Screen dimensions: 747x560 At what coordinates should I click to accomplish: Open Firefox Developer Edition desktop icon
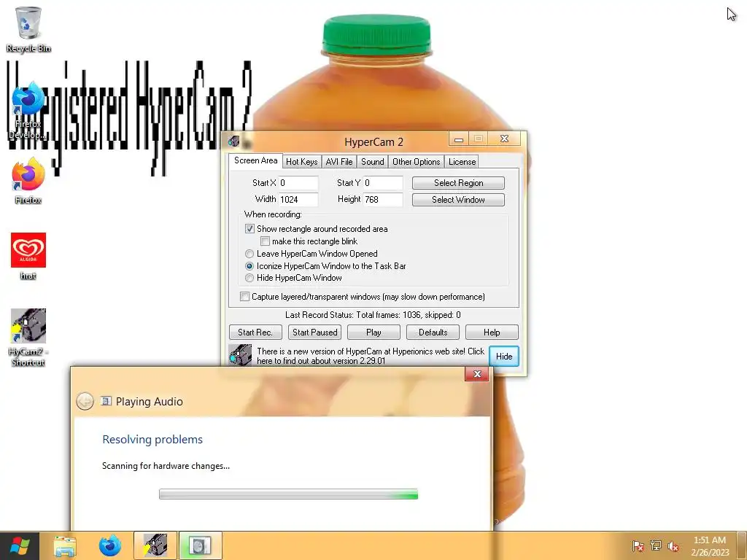coord(28,111)
